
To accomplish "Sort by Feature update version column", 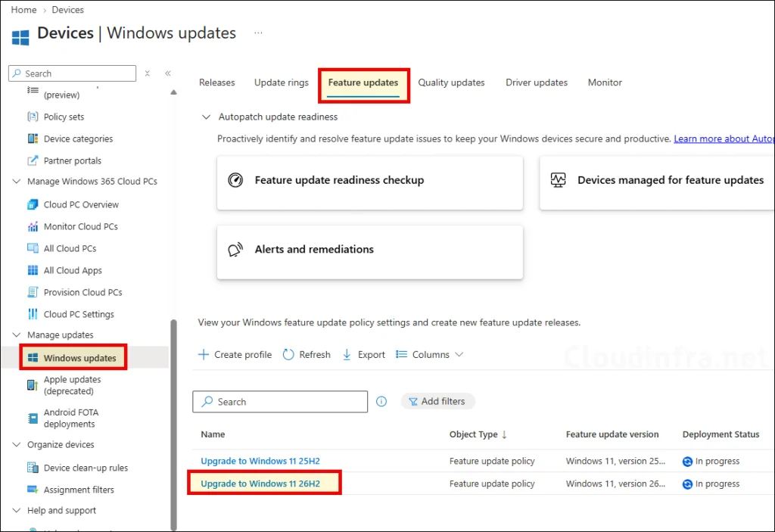I will coord(612,434).
